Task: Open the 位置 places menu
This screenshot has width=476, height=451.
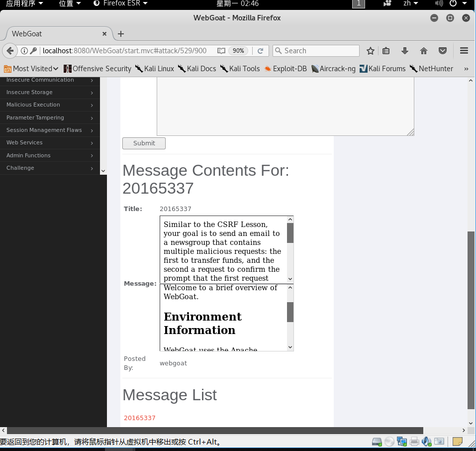Action: click(70, 3)
